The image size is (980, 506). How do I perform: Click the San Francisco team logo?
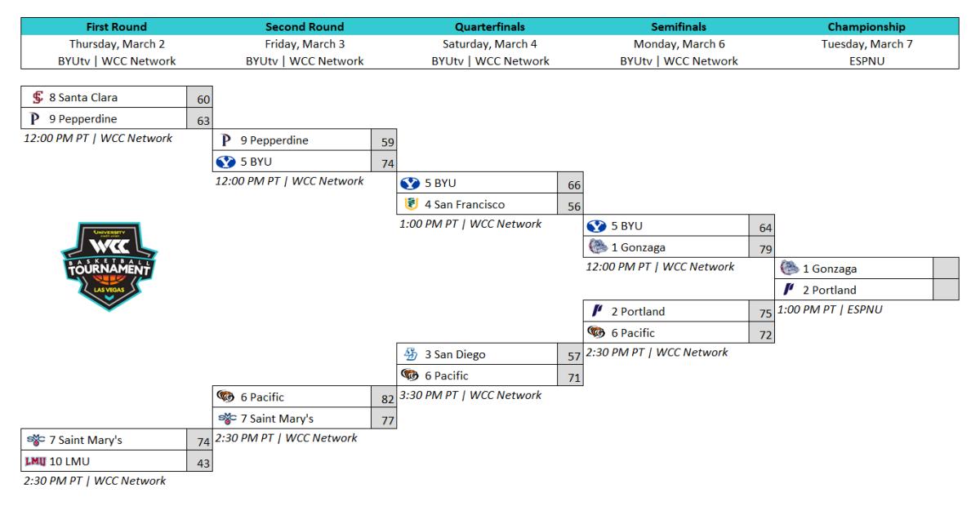[411, 204]
